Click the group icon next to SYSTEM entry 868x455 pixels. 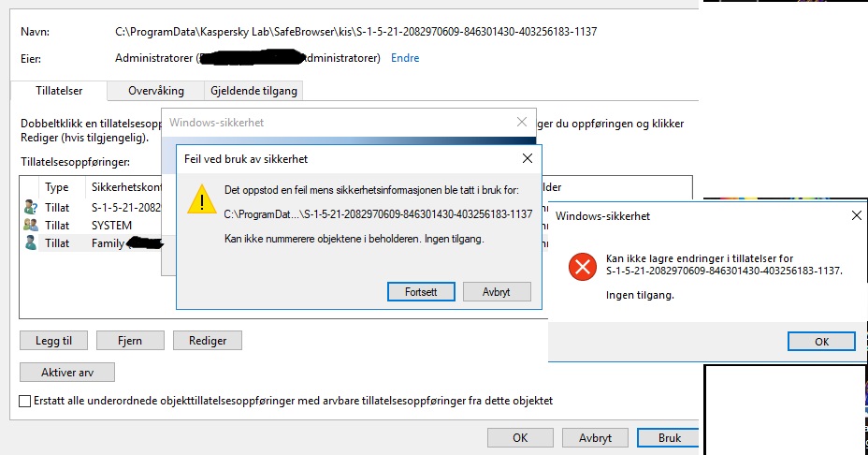coord(31,225)
